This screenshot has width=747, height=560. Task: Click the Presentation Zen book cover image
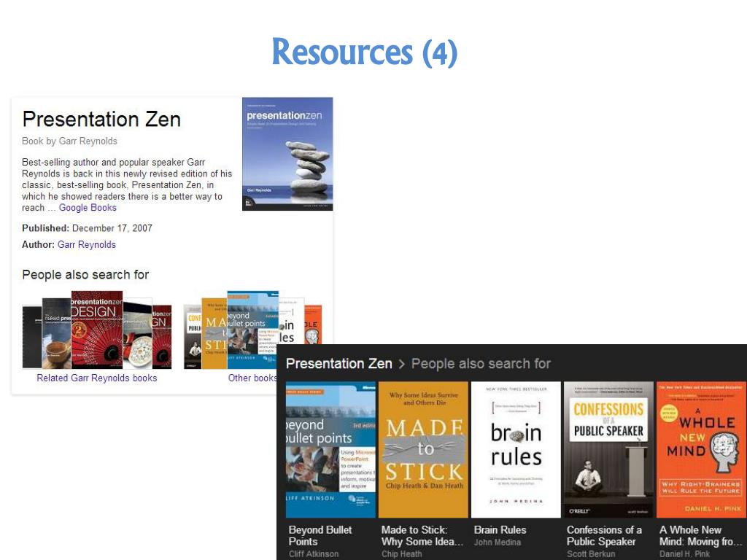click(287, 154)
